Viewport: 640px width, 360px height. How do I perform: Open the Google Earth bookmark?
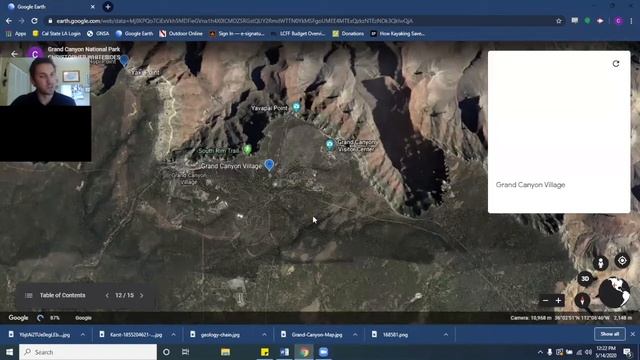click(x=134, y=34)
